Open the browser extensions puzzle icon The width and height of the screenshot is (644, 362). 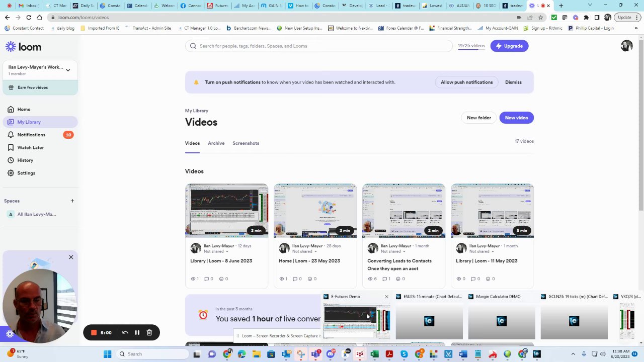click(586, 17)
